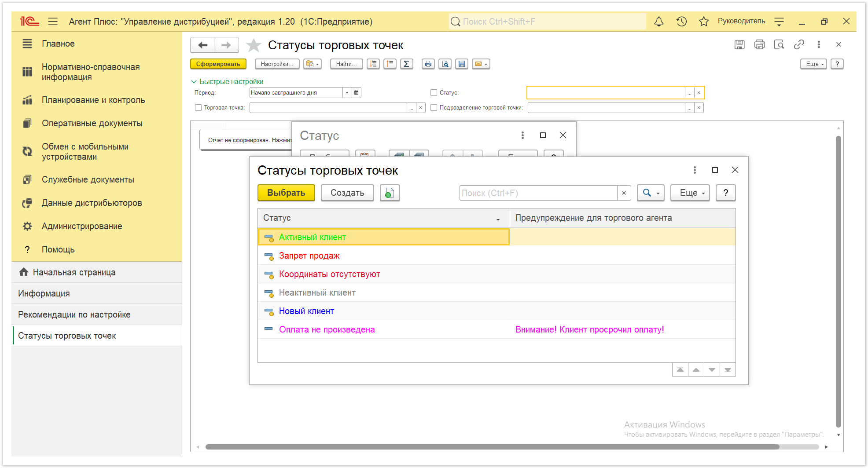
Task: Click the Сформировать button
Action: coord(218,64)
